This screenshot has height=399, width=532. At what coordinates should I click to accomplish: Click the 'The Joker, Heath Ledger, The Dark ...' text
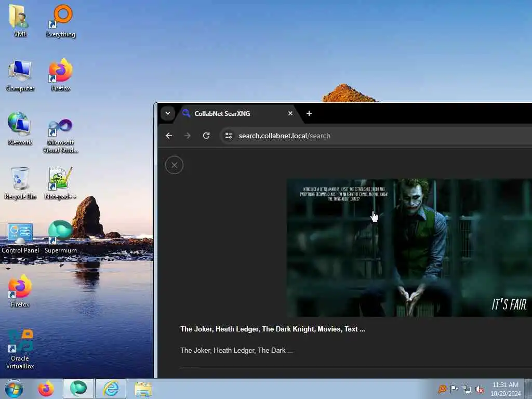point(236,350)
